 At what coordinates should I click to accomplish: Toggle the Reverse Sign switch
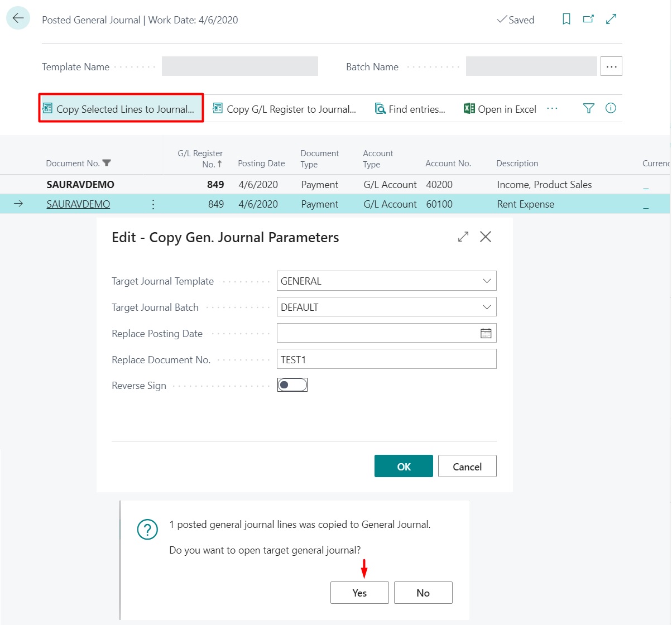[292, 384]
